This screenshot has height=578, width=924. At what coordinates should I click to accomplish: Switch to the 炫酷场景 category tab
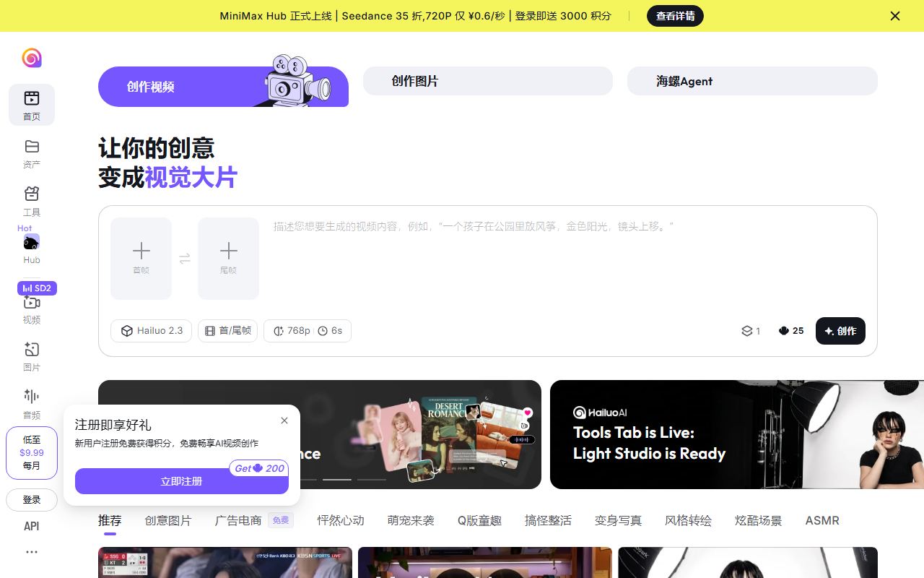pyautogui.click(x=758, y=520)
